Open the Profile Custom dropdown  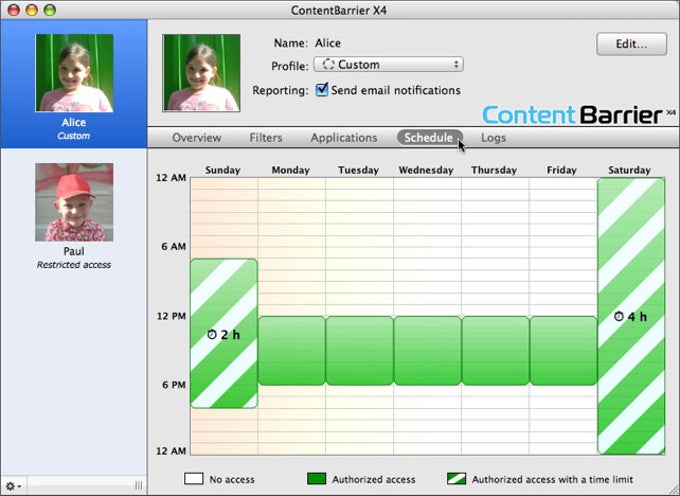[x=389, y=65]
